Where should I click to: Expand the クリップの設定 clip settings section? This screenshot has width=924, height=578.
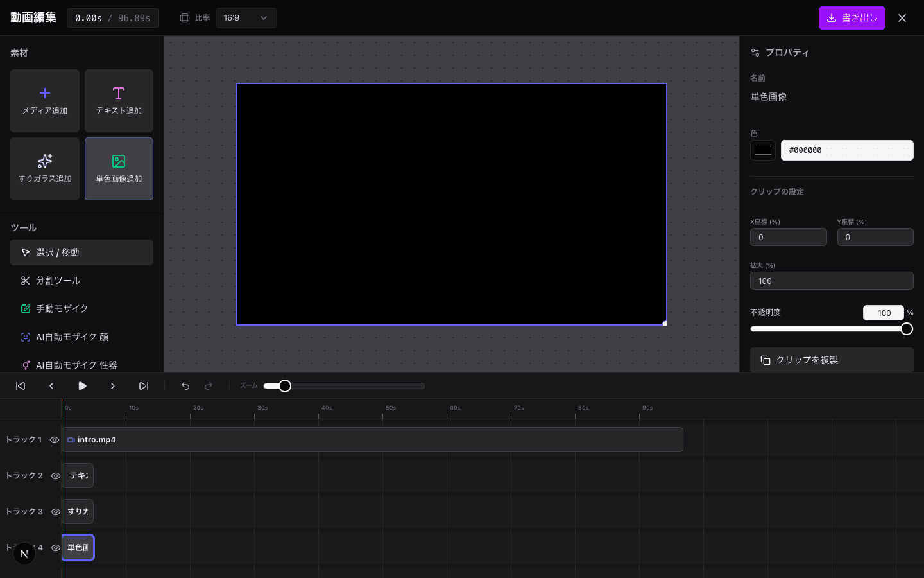(776, 191)
